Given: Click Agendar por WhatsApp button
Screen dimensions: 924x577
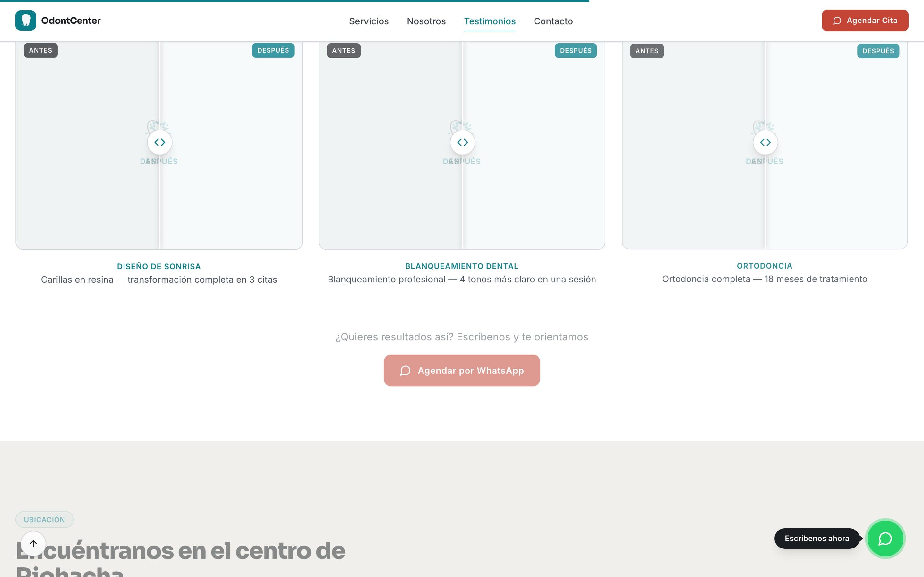Looking at the screenshot, I should pos(462,370).
